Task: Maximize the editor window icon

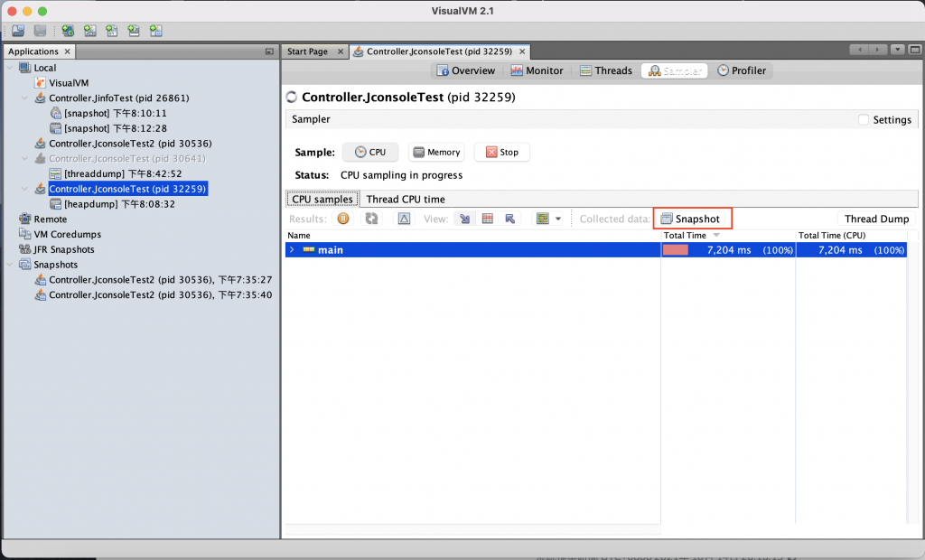Action: coord(915,51)
